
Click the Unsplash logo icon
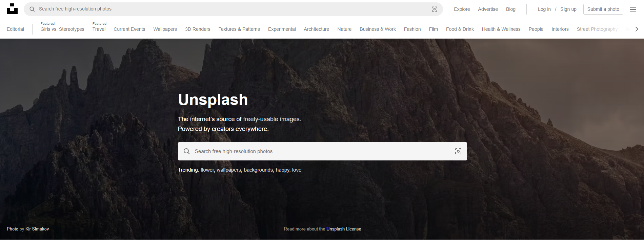[x=12, y=9]
